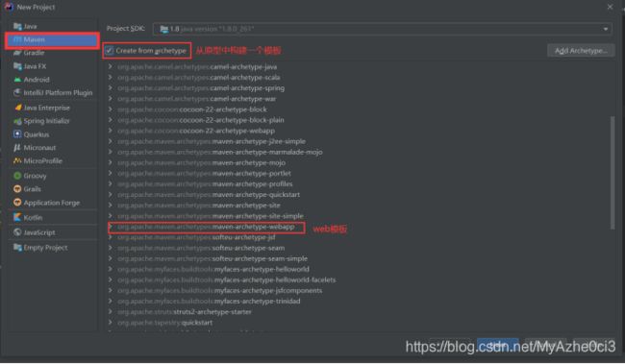
Task: Expand maven-archetype-j2ee-simple node
Action: pos(110,141)
